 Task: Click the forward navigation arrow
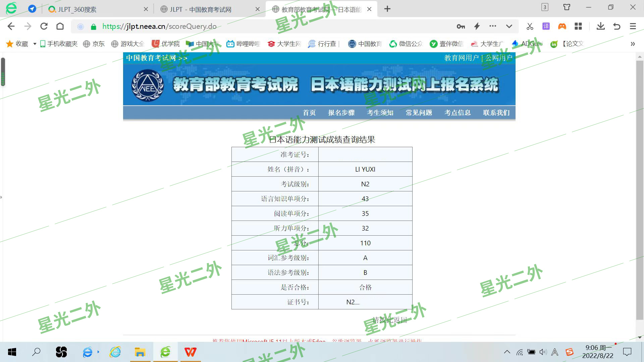tap(28, 26)
